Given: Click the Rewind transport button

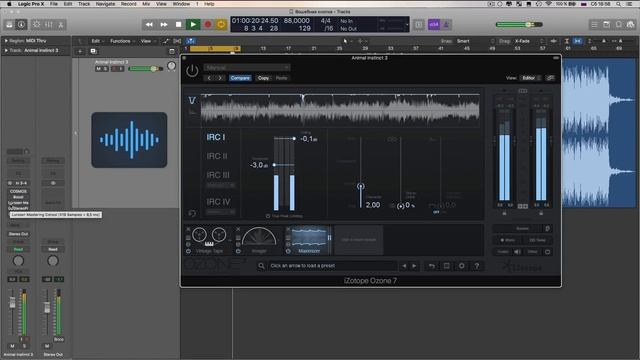Looking at the screenshot, I should point(149,24).
